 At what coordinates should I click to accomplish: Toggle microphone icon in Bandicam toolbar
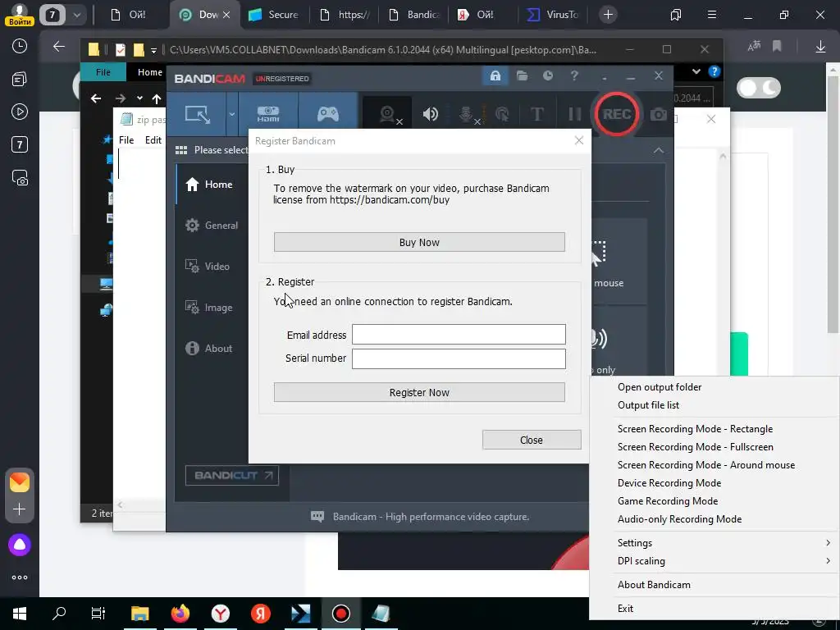click(467, 114)
